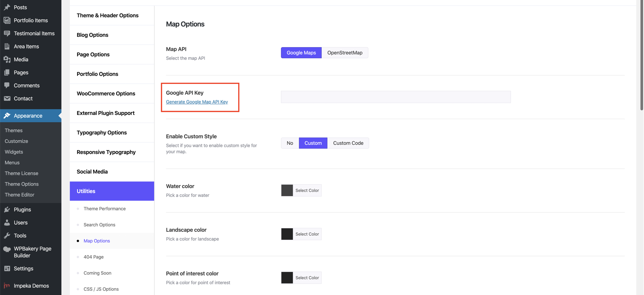This screenshot has width=644, height=295.
Task: Open Portfolio Items menu label
Action: pos(31,20)
